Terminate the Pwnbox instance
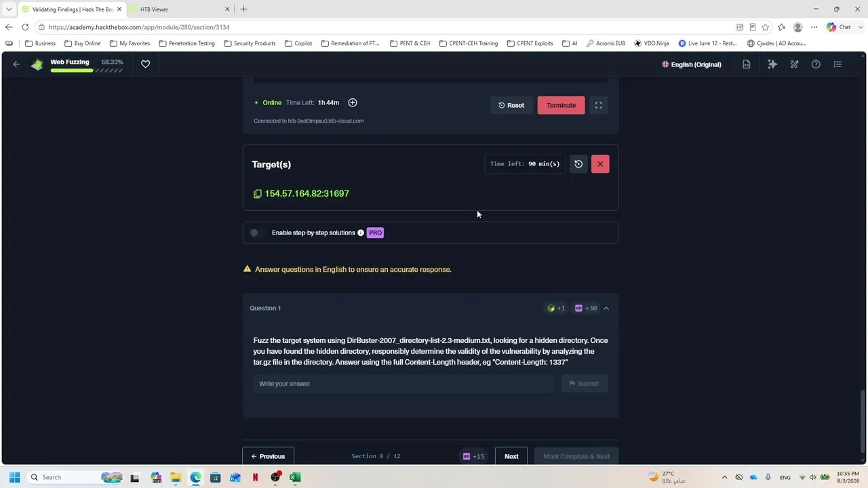This screenshot has width=868, height=488. [561, 105]
